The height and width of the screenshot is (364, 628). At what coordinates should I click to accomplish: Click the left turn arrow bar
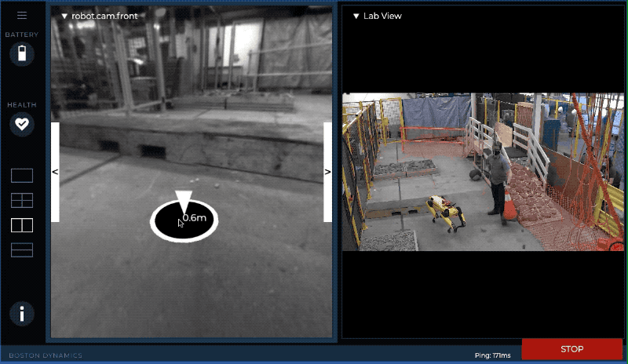(56, 172)
